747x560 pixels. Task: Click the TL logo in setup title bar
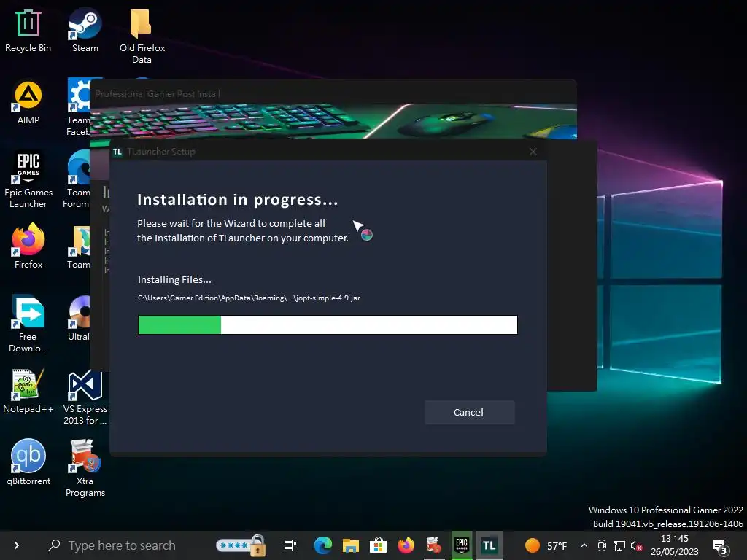pos(117,152)
